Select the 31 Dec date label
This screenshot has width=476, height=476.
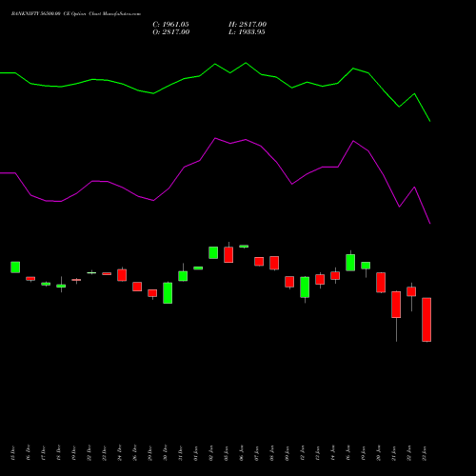point(181,453)
